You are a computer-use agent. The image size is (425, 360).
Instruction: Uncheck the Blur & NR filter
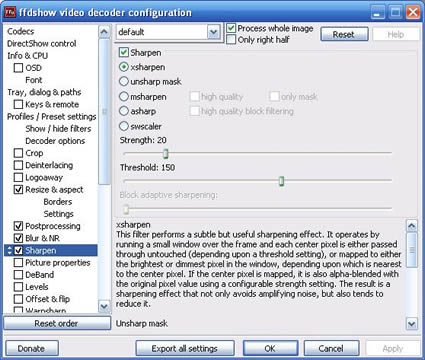18,238
